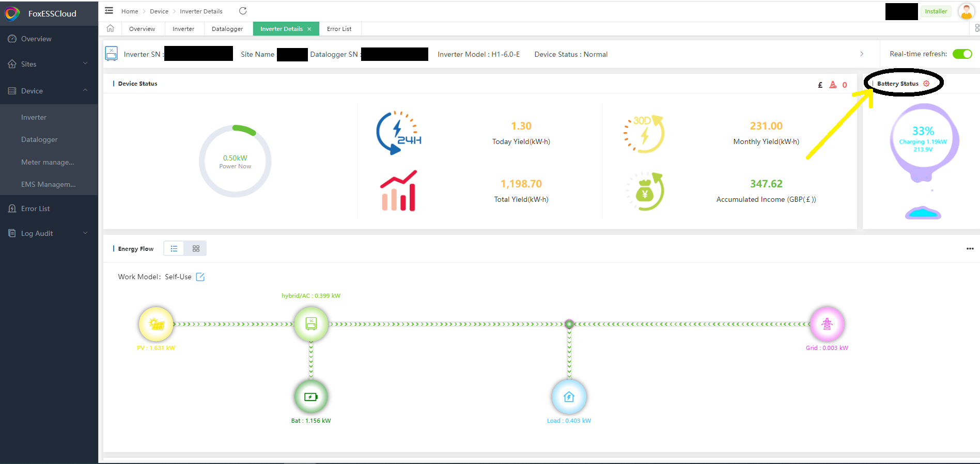This screenshot has height=464, width=980.
Task: Open the Energy Flow more options
Action: pyautogui.click(x=970, y=249)
